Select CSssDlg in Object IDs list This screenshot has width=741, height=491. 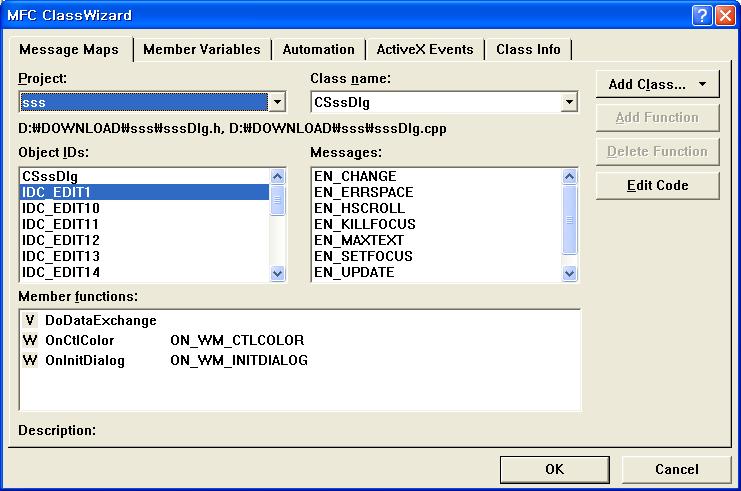point(145,176)
